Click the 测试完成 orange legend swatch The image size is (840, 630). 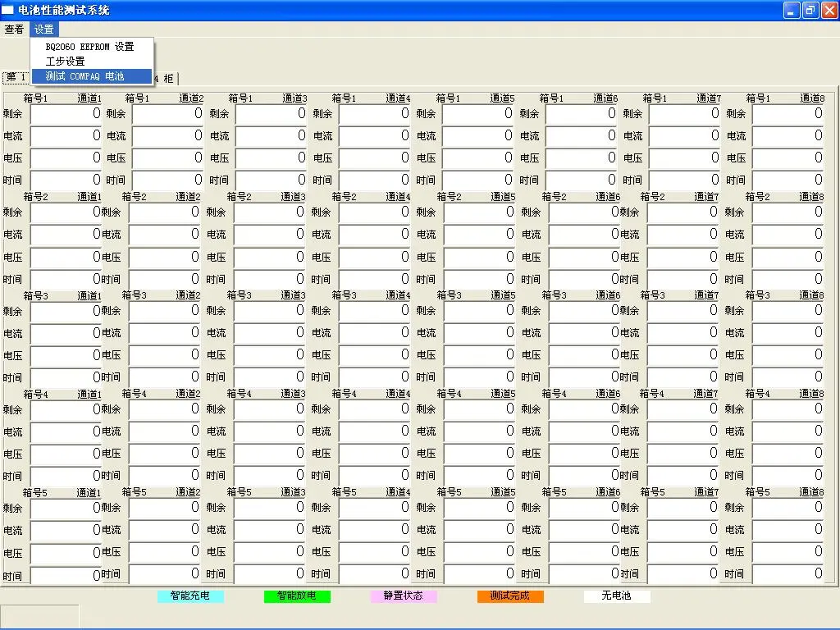510,596
